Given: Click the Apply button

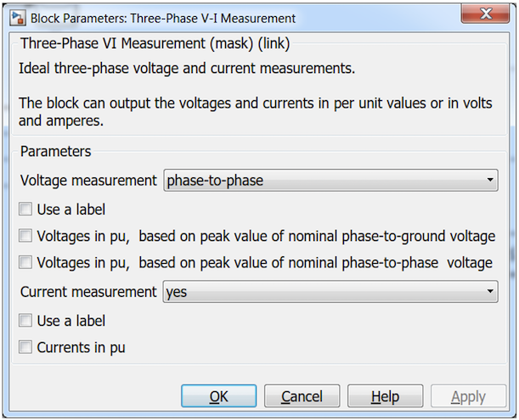Looking at the screenshot, I should click(468, 396).
